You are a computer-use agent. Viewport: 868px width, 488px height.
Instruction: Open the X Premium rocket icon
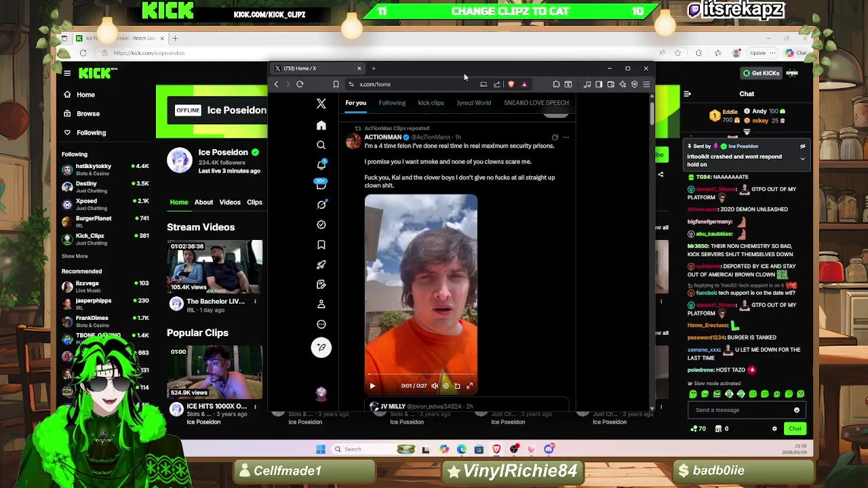point(321,264)
